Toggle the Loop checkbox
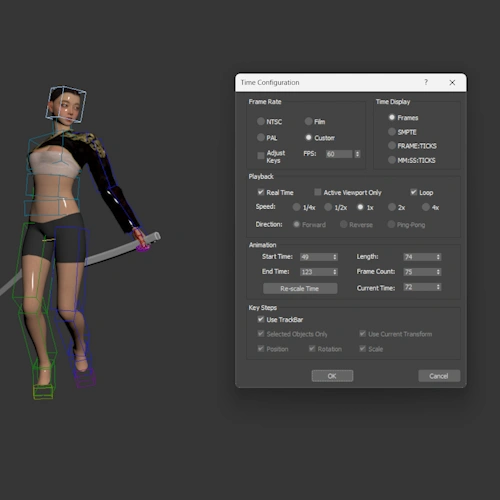The width and height of the screenshot is (500, 500). 414,192
